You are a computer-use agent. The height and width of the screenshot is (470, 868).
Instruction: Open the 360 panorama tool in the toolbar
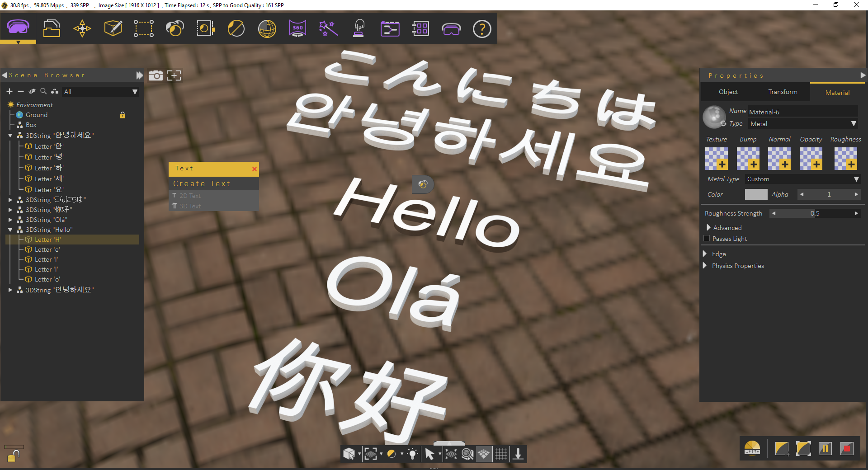(x=297, y=28)
